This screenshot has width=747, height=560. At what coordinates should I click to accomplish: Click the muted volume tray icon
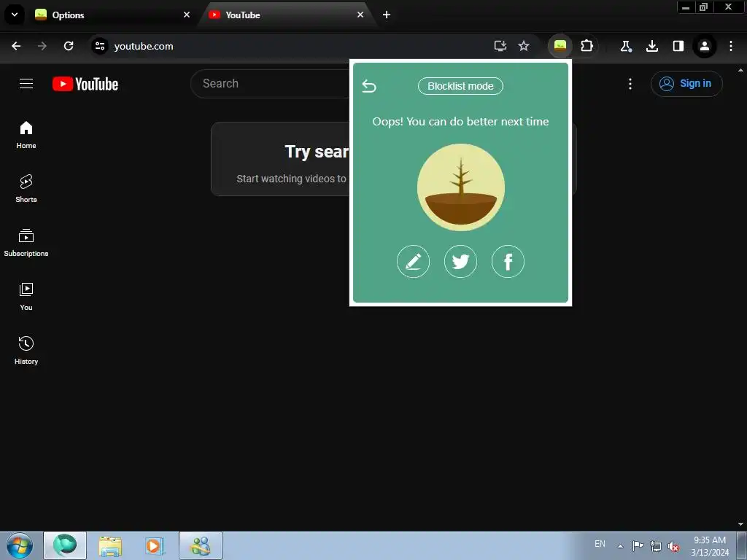pyautogui.click(x=673, y=546)
